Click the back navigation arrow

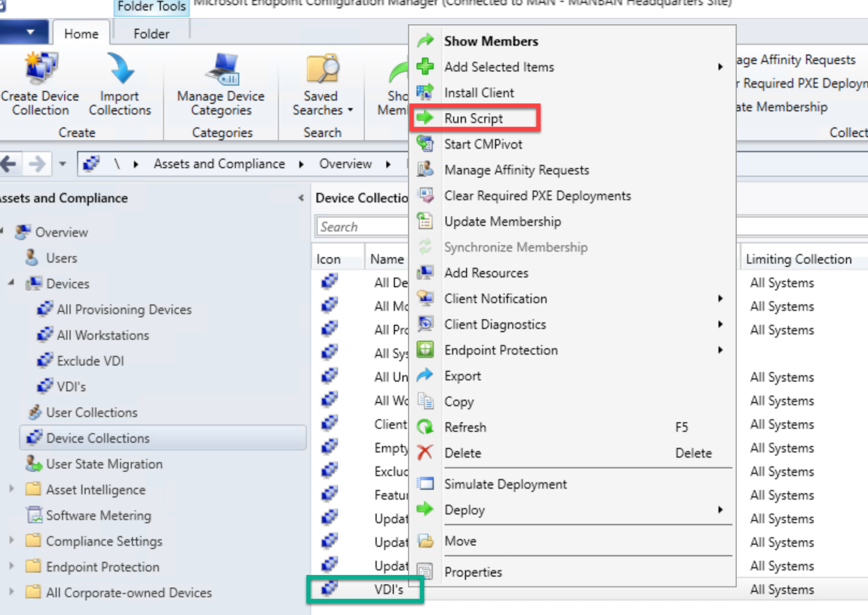(9, 164)
